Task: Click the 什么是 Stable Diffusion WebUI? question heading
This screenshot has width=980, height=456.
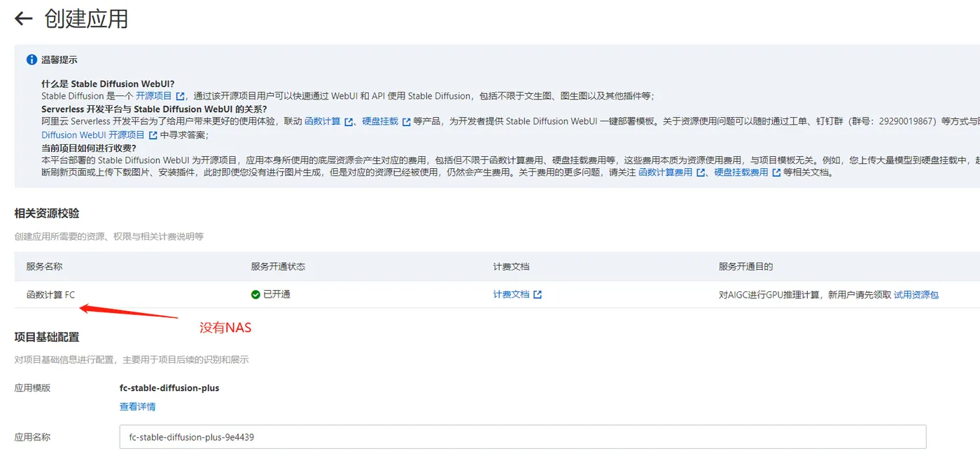Action: click(108, 84)
